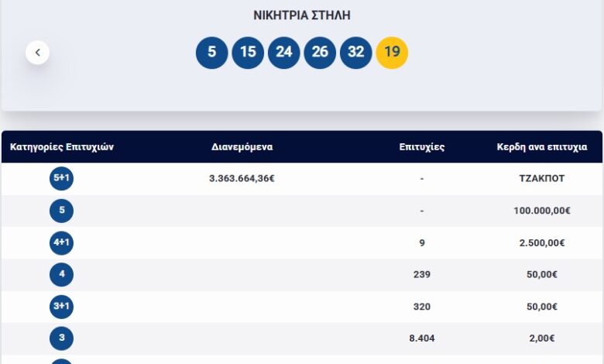Click the ΝΙΚΗΤΡΙΑ ΣΤΗΛΗ heading
The width and height of the screenshot is (604, 364).
[302, 15]
